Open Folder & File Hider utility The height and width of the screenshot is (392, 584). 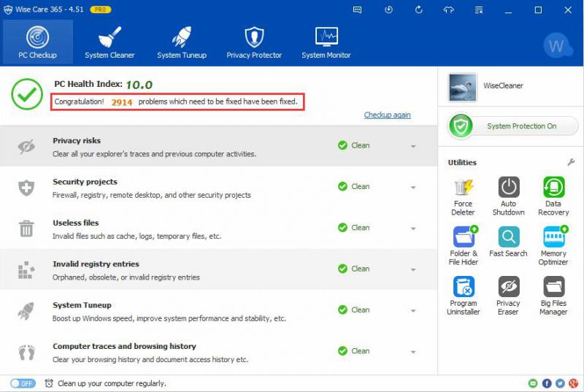464,246
